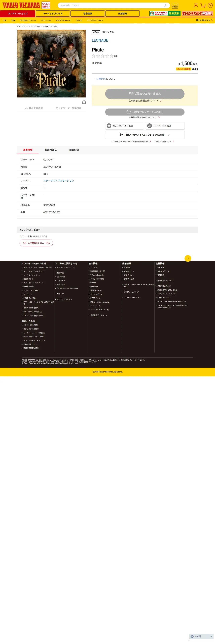The image size is (215, 644).
Task: Click the star rating row
Action: point(103,56)
